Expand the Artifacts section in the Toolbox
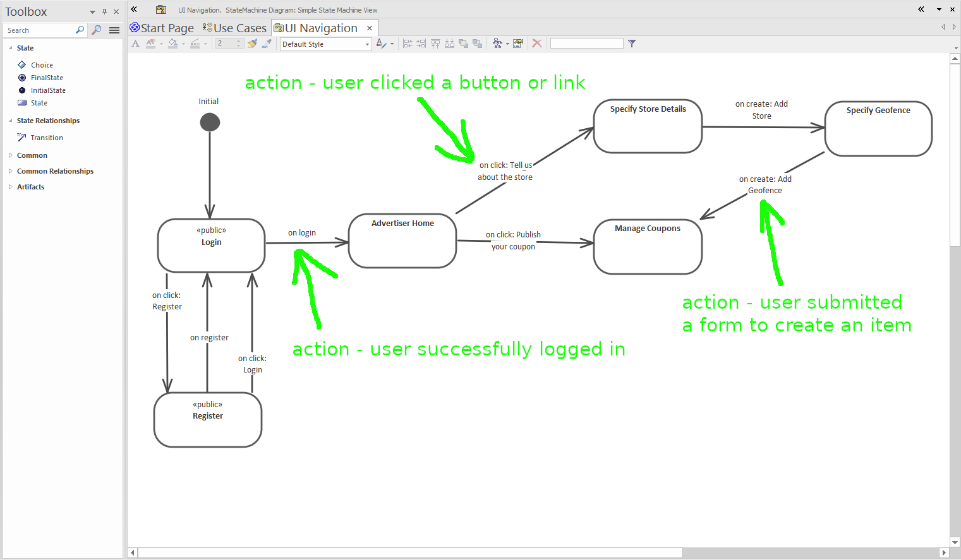 pyautogui.click(x=9, y=186)
